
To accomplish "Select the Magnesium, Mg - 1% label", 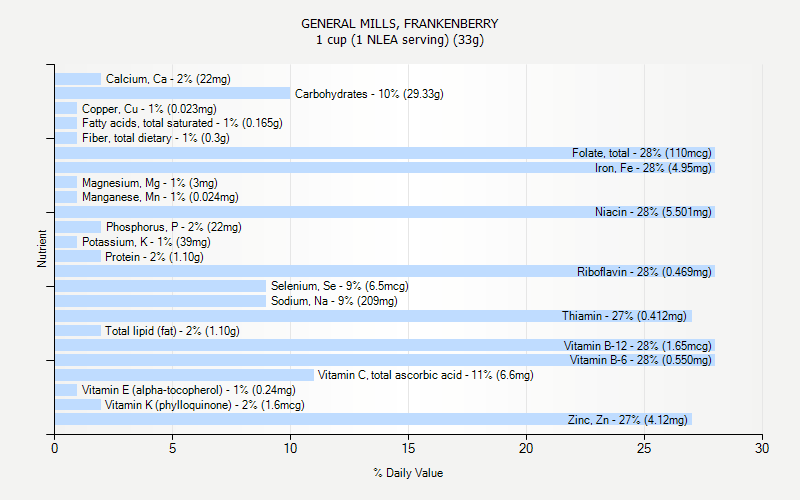I will 149,183.
